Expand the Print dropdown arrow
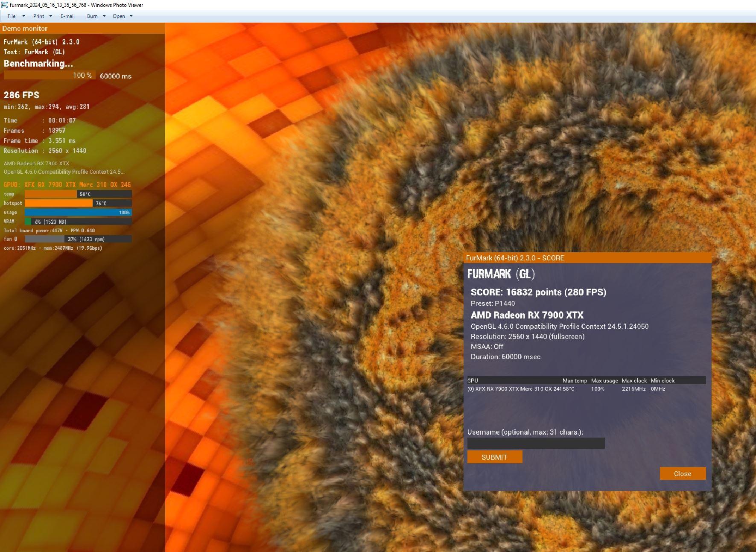 50,16
